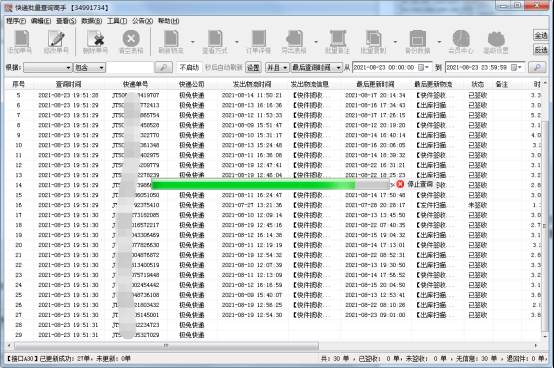Sort by the 查询时间 column header
This screenshot has width=554, height=368.
pyautogui.click(x=68, y=84)
